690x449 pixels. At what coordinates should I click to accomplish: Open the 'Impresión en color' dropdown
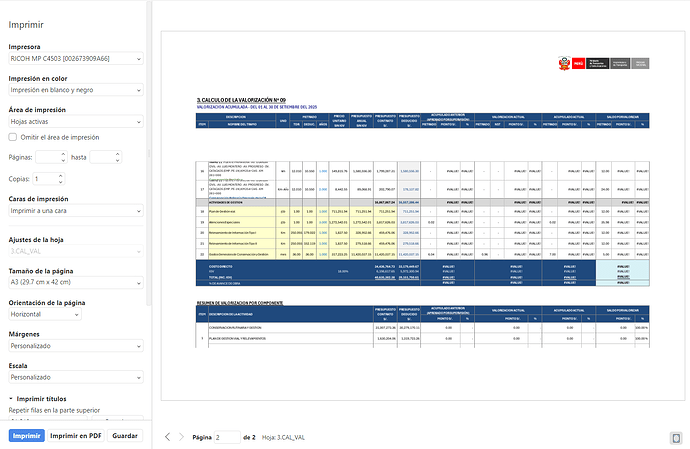pos(74,90)
